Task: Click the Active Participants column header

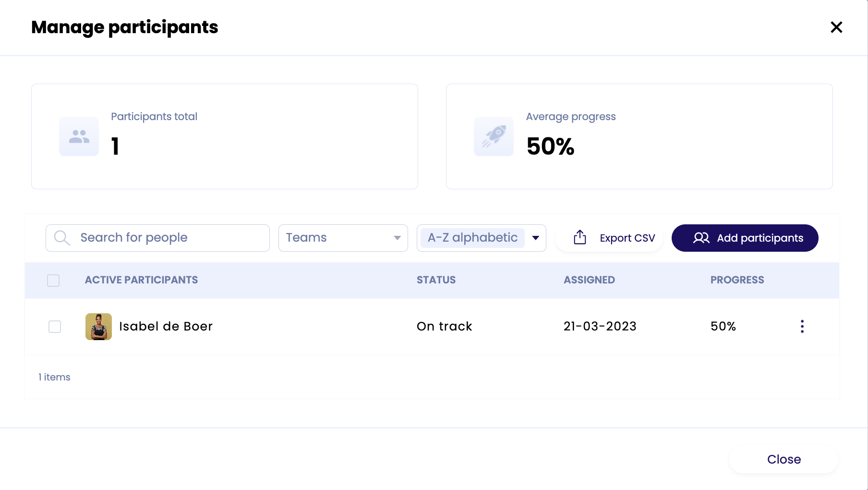Action: (x=141, y=280)
